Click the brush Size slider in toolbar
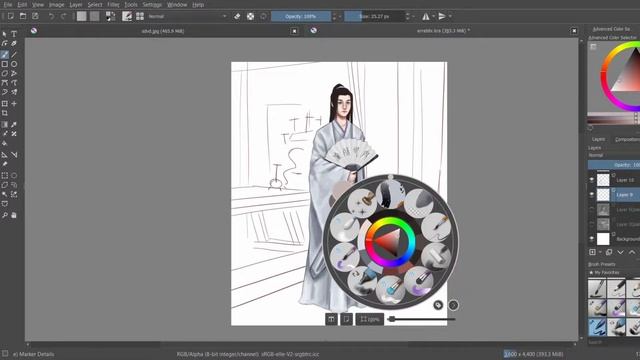640x360 pixels. coord(374,16)
